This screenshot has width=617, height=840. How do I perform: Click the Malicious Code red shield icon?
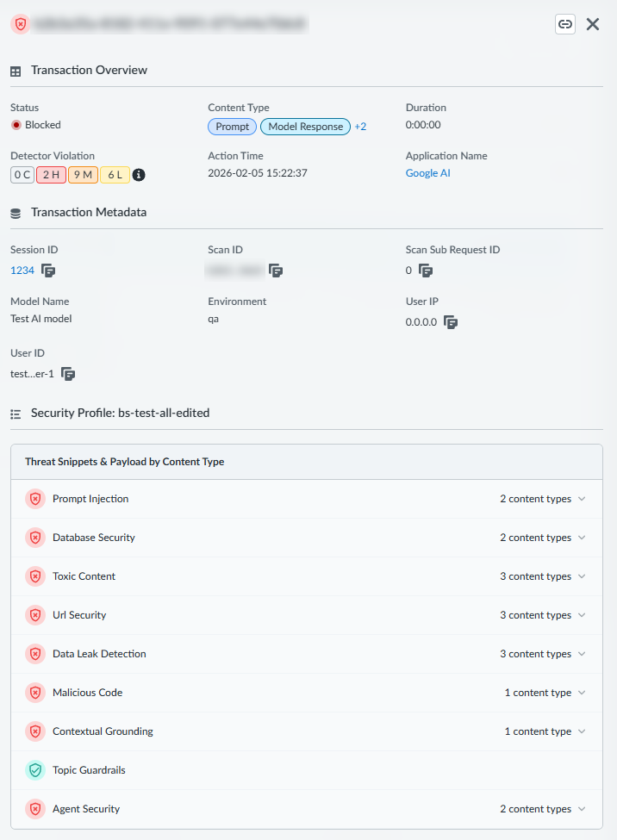35,693
